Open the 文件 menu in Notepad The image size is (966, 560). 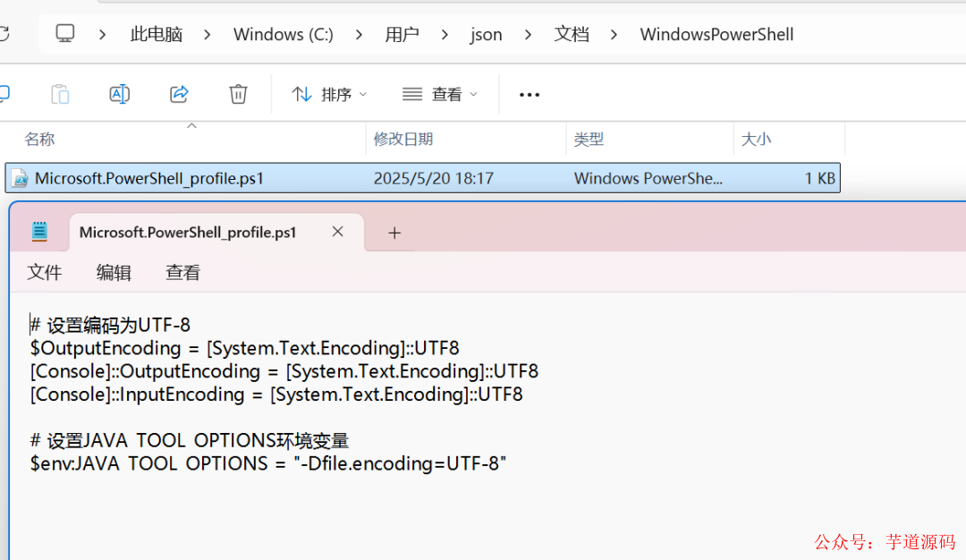pos(45,272)
